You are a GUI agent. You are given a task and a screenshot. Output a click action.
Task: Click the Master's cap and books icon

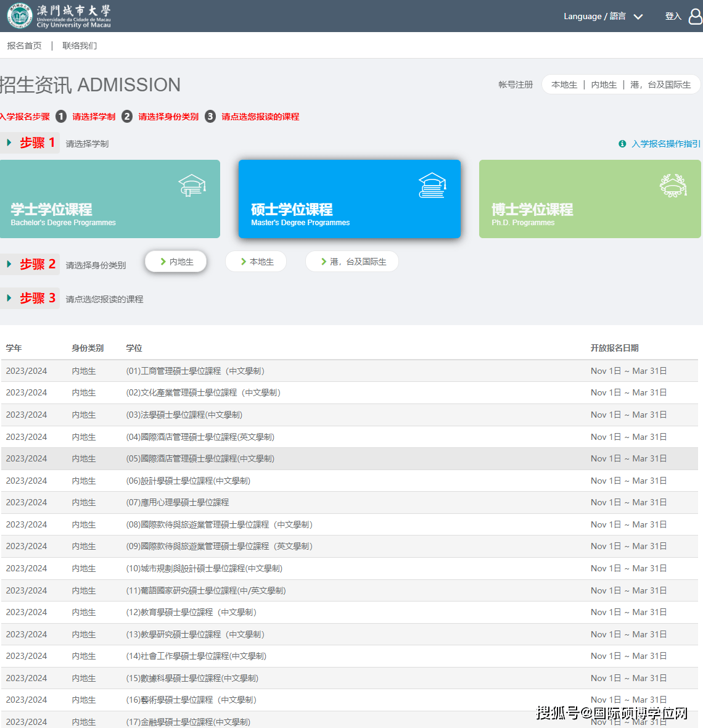point(432,185)
